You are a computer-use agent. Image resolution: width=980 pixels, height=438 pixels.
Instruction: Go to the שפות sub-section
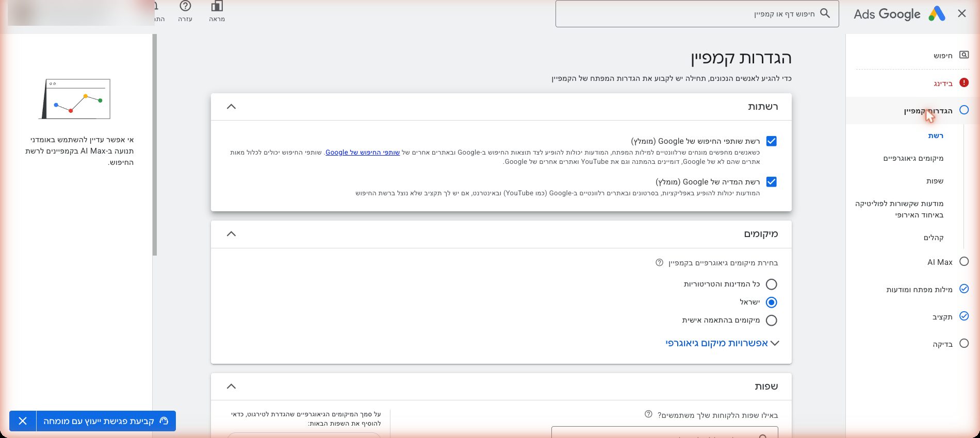(935, 181)
